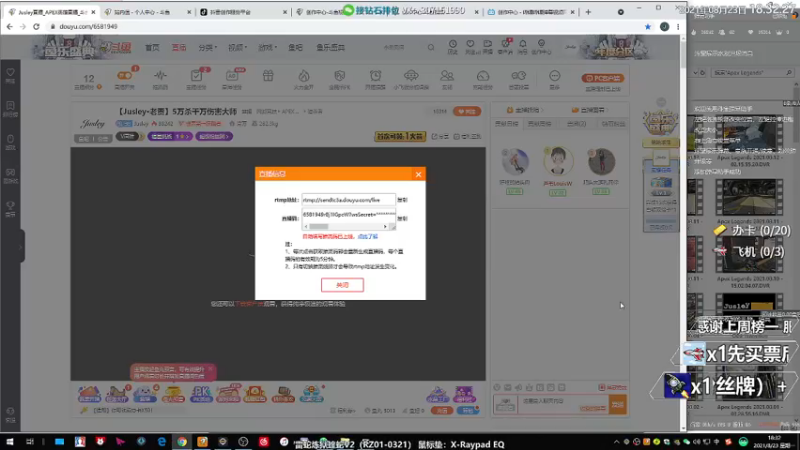Open the 首页 home nav item
800x450 pixels.
[152, 47]
